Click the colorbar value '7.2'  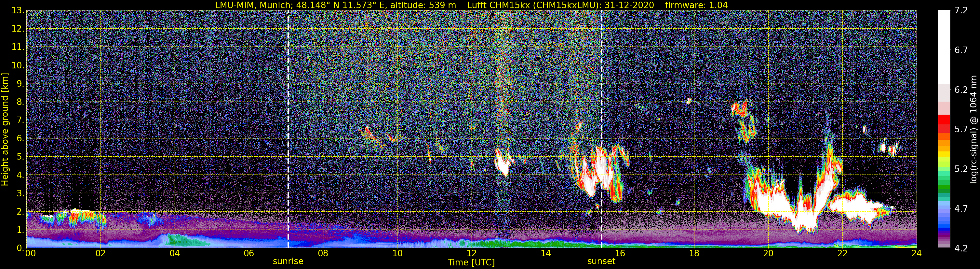[x=961, y=10]
